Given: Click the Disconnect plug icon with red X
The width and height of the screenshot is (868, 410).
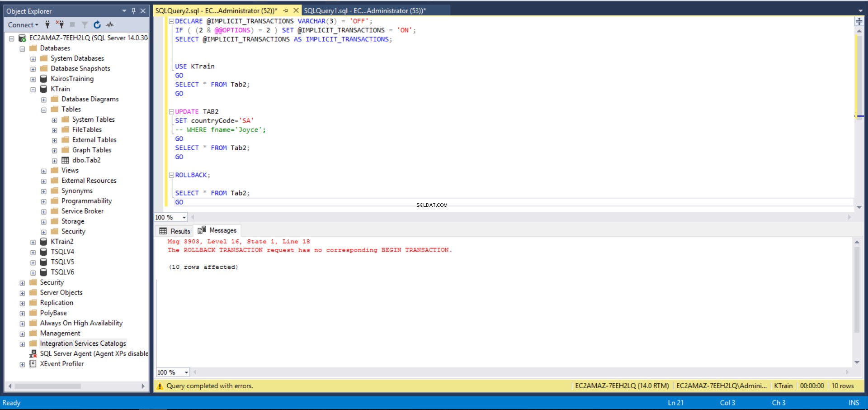Looking at the screenshot, I should (x=60, y=24).
